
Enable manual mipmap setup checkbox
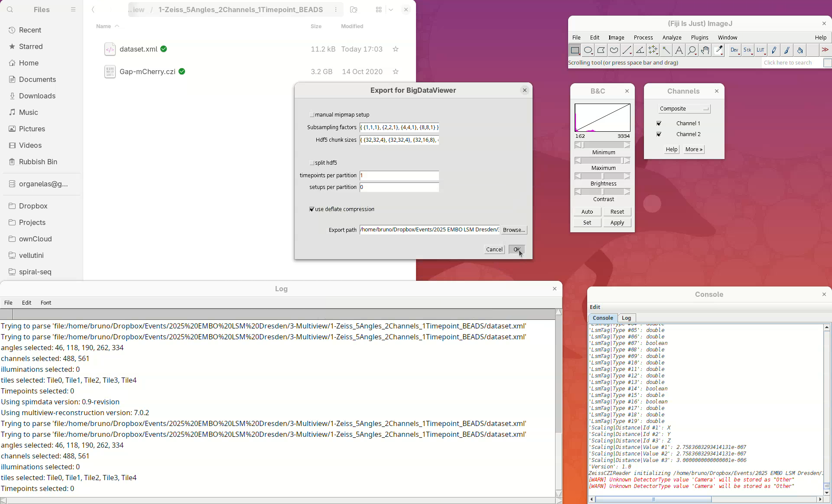(x=312, y=115)
